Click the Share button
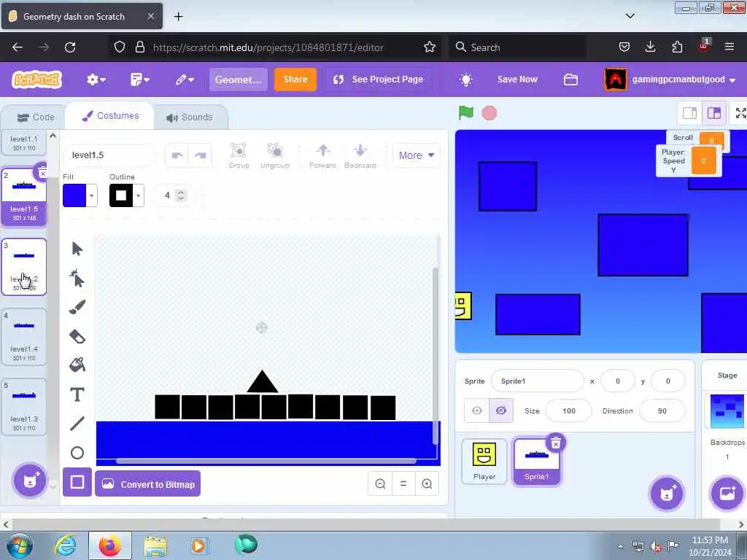The image size is (747, 560). [x=295, y=79]
